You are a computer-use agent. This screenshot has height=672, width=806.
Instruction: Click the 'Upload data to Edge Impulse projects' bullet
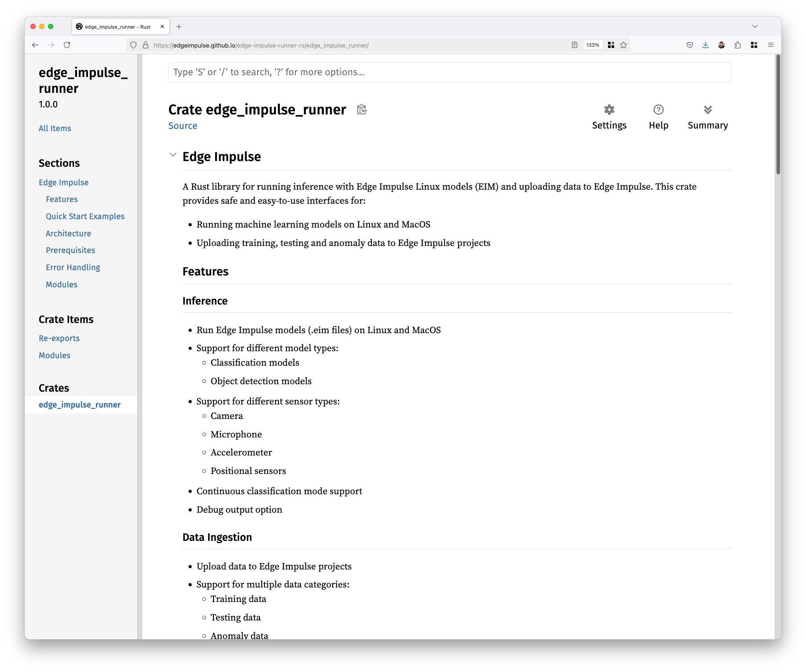pos(274,566)
